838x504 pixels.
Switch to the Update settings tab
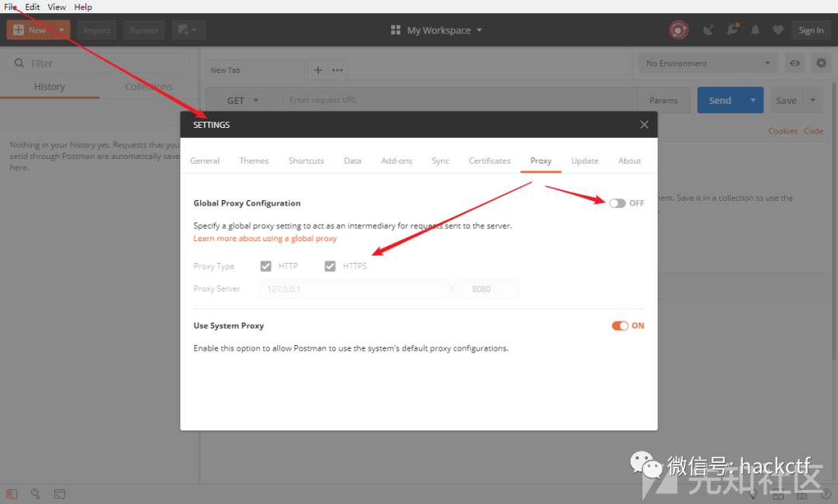click(x=585, y=161)
